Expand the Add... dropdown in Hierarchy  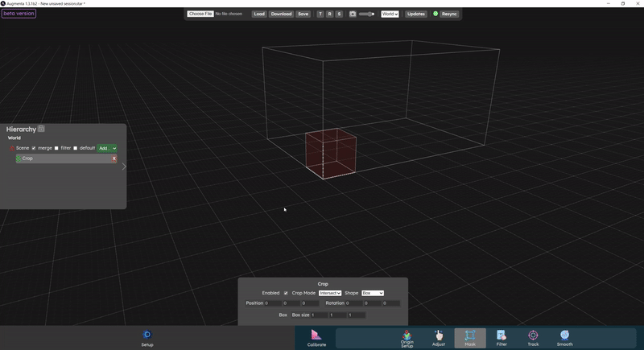tap(107, 148)
